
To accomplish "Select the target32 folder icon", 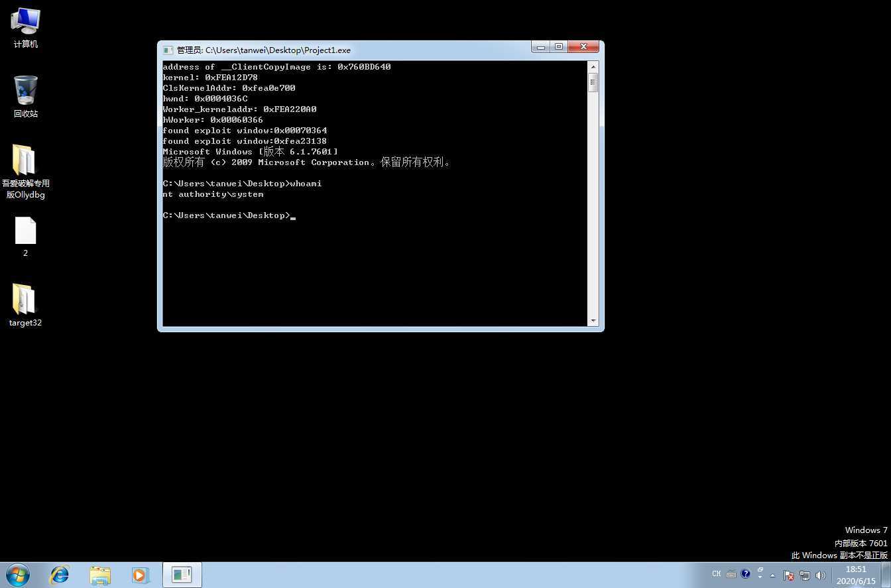I will (25, 305).
